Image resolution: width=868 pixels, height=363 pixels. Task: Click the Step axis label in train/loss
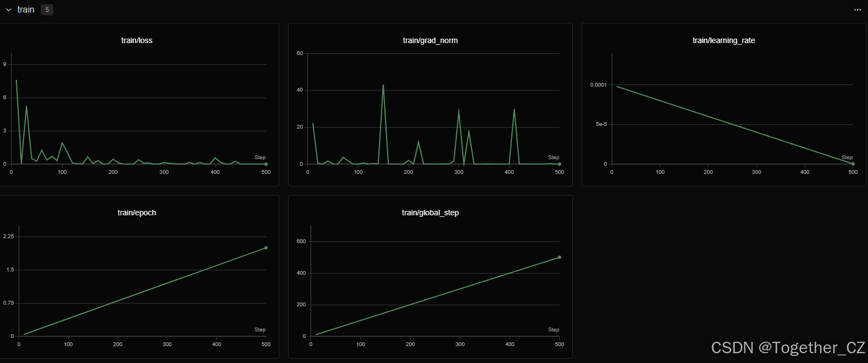coord(260,158)
